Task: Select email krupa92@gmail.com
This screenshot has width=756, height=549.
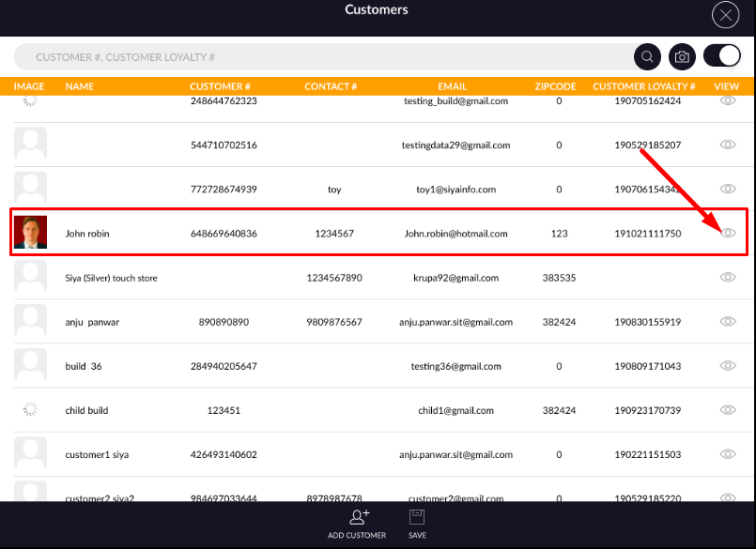Action: pos(455,278)
